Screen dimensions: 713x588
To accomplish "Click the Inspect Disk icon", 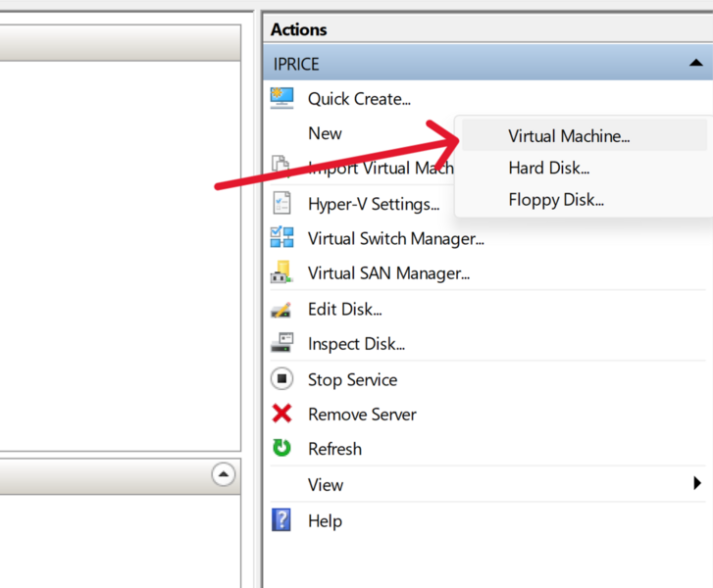I will point(281,343).
